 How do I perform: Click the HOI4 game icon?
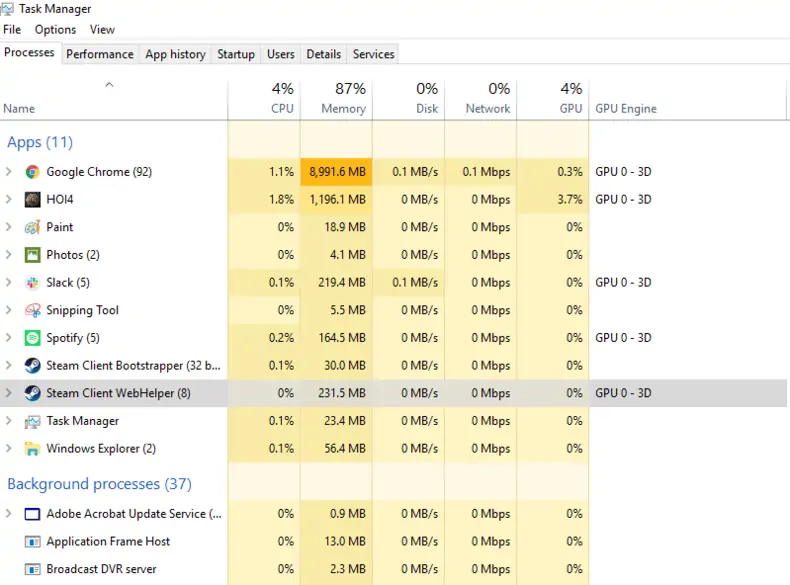[x=32, y=200]
